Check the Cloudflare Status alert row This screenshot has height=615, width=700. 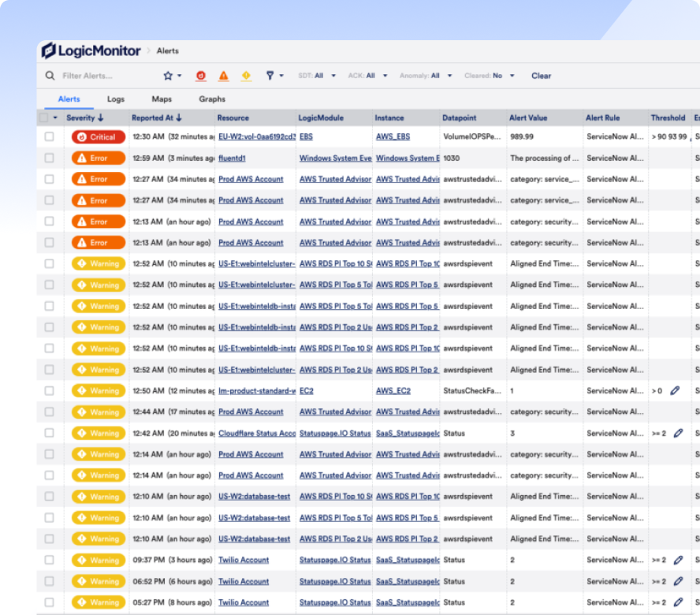[50, 433]
